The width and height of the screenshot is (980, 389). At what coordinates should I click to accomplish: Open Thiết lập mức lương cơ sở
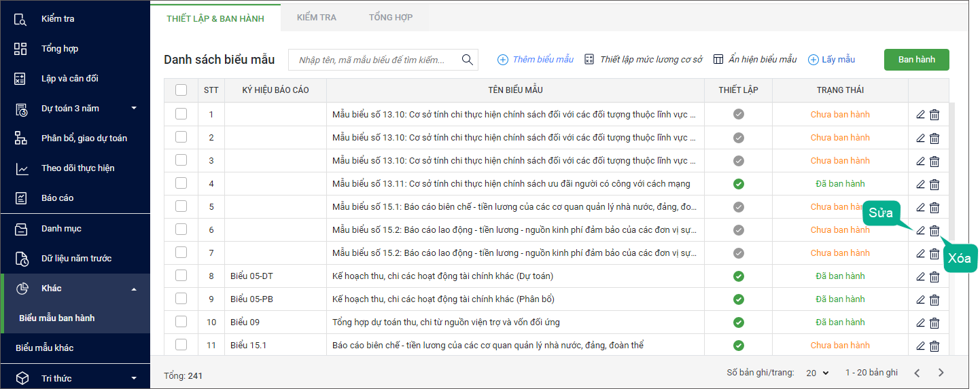pos(644,60)
